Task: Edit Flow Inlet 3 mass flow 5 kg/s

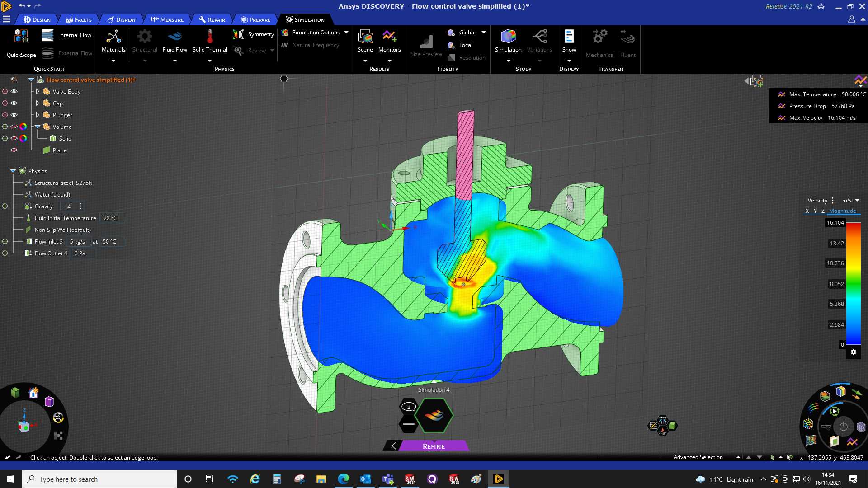Action: pyautogui.click(x=77, y=241)
